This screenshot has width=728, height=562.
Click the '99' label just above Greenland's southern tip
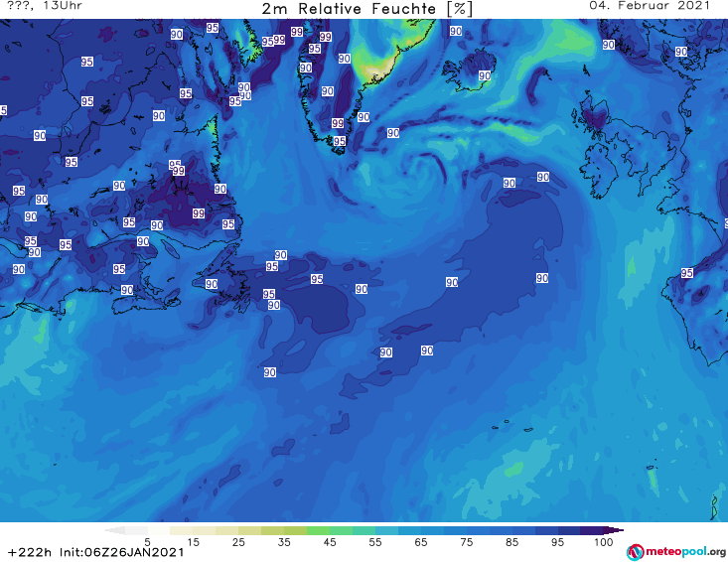click(x=338, y=123)
